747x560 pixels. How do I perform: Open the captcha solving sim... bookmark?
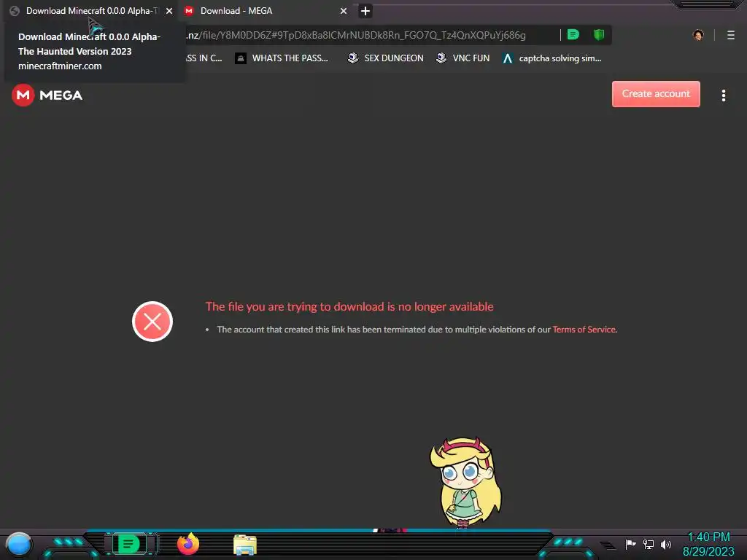pyautogui.click(x=552, y=58)
